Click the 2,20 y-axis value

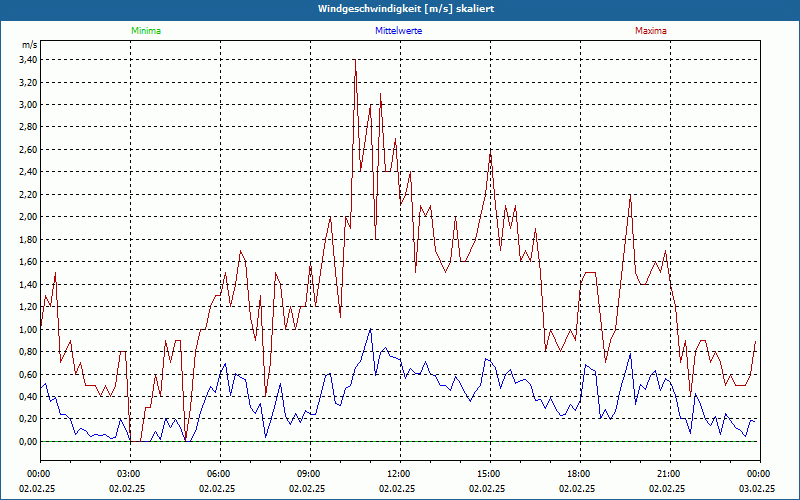[29, 194]
